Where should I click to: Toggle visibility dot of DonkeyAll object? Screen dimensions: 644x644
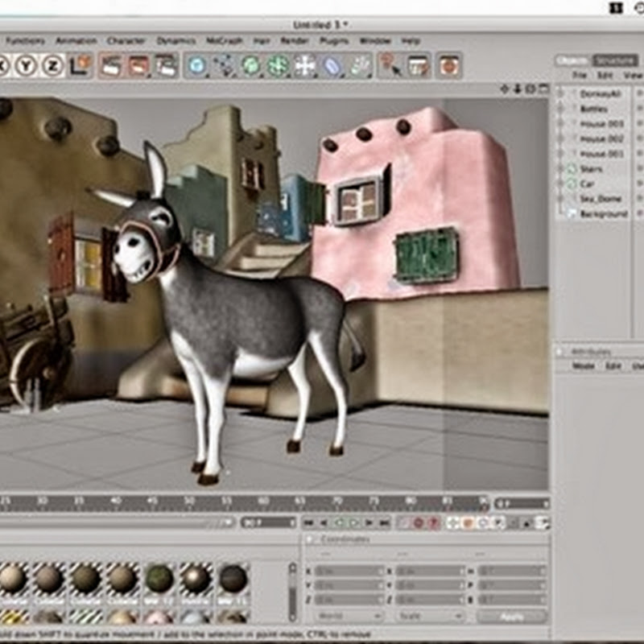(640, 93)
